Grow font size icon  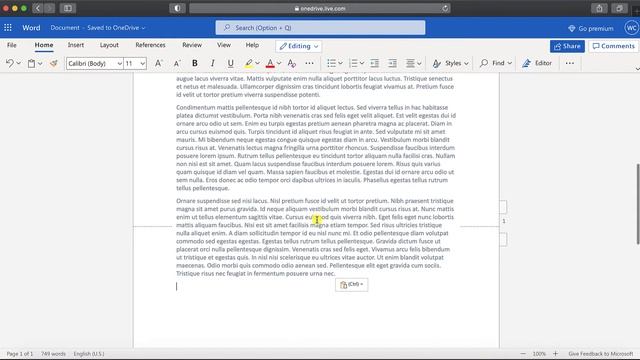pyautogui.click(x=158, y=63)
